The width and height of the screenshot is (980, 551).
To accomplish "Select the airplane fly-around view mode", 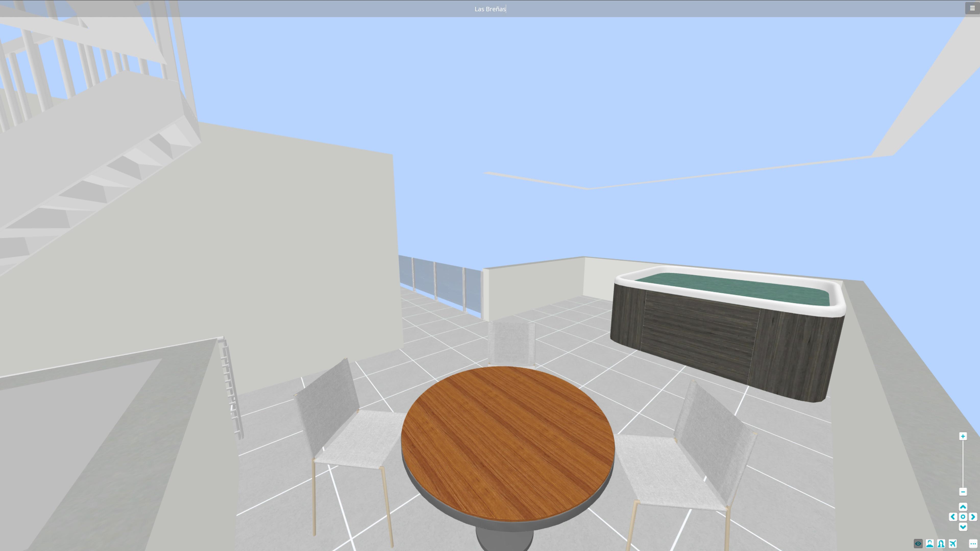I will pyautogui.click(x=953, y=544).
